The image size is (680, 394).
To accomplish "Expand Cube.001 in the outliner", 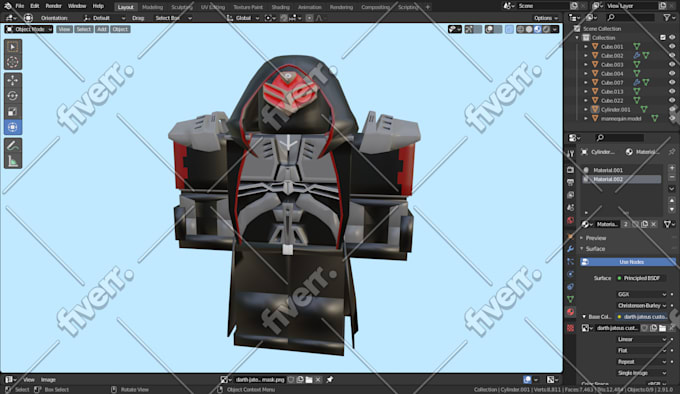I will [586, 47].
